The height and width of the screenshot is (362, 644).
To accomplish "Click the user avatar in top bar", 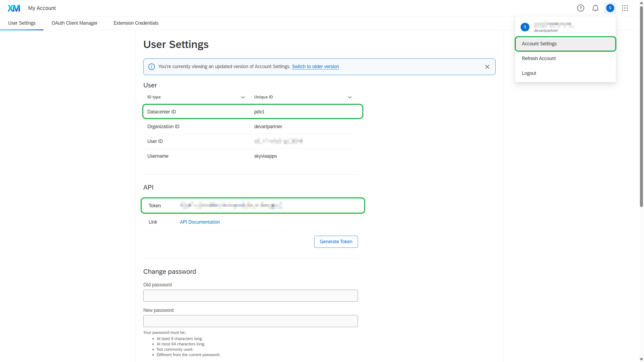I will click(610, 8).
